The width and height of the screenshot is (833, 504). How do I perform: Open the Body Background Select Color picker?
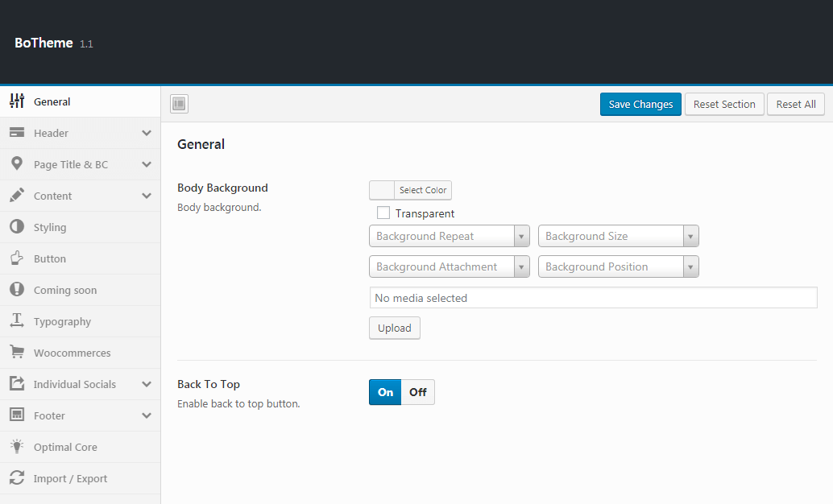pos(410,190)
